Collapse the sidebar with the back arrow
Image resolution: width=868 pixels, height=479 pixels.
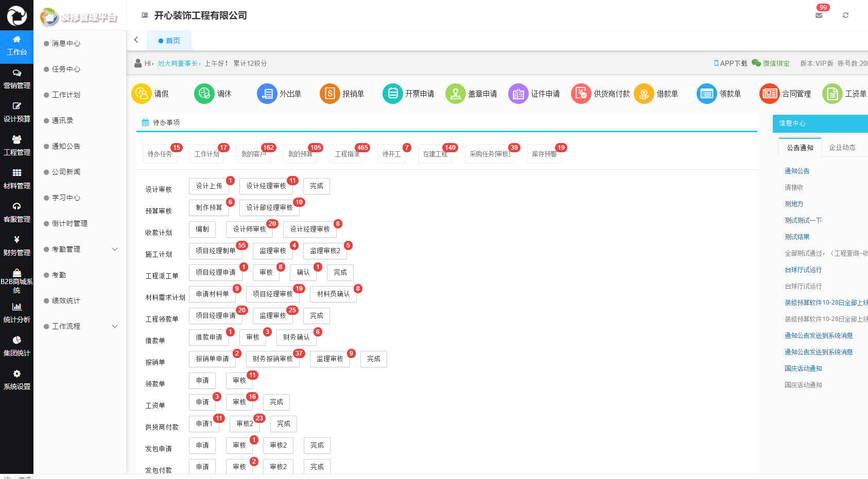136,40
